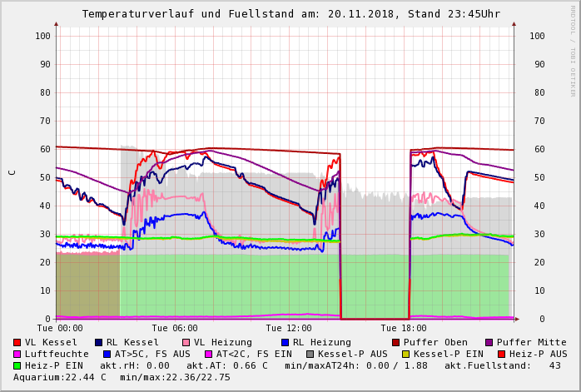Click the red Heiz-P AUS legend square

(x=501, y=354)
